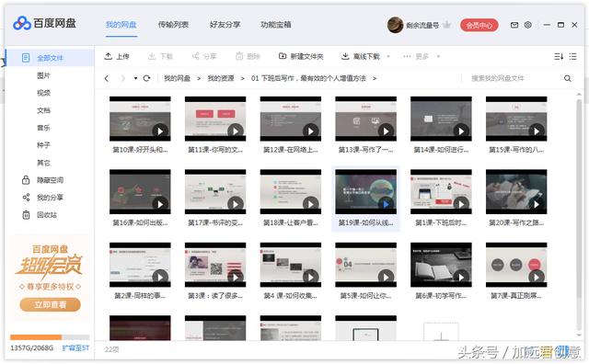This screenshot has height=364, width=589.
Task: Click the new folder (新建文件夹) icon
Action: click(283, 56)
